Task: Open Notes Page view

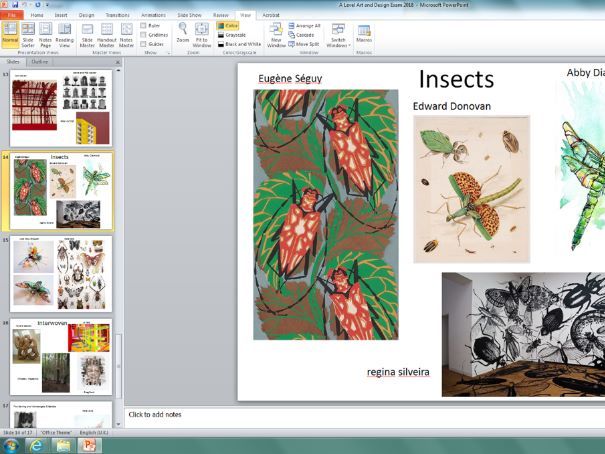Action: (45, 35)
